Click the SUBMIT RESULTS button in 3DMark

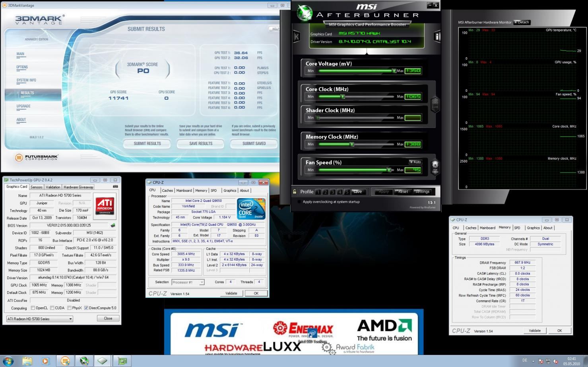147,143
